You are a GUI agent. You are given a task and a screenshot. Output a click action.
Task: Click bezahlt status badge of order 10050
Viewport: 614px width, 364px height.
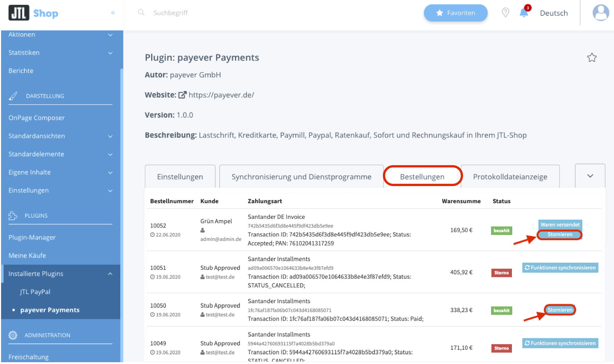point(501,311)
